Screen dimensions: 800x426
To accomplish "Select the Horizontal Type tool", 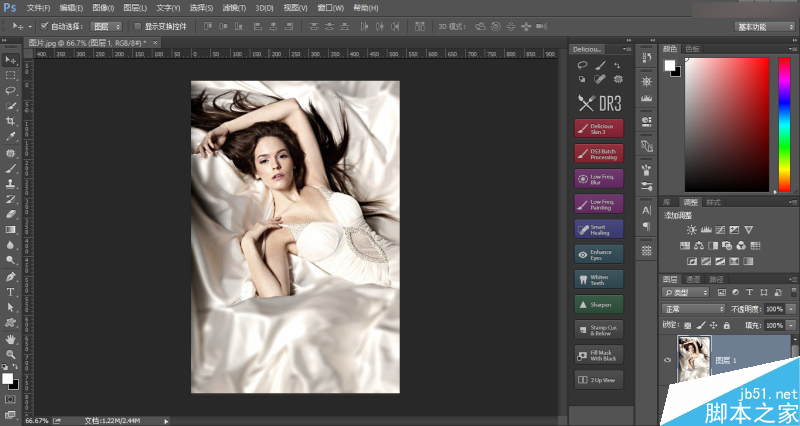I will (10, 292).
